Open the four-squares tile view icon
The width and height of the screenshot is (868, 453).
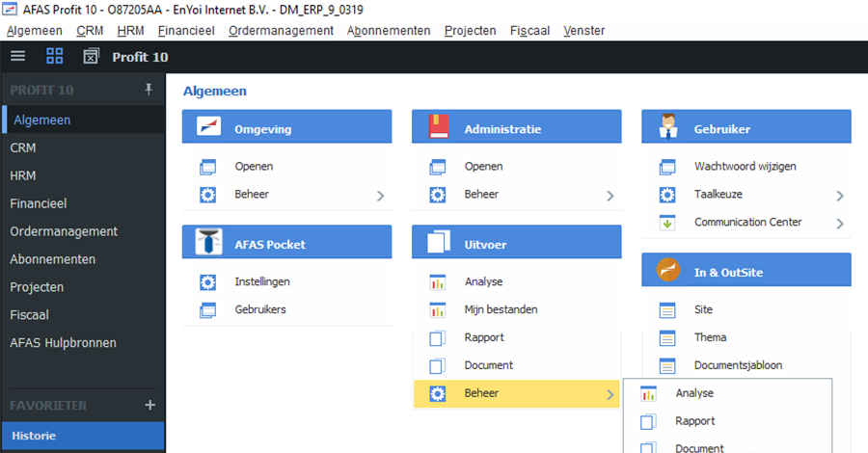[54, 56]
